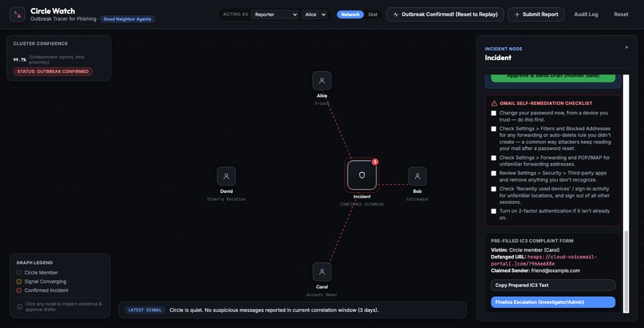The height and width of the screenshot is (328, 644).
Task: Click 'Colleague' label under Bob
Action: tap(417, 199)
